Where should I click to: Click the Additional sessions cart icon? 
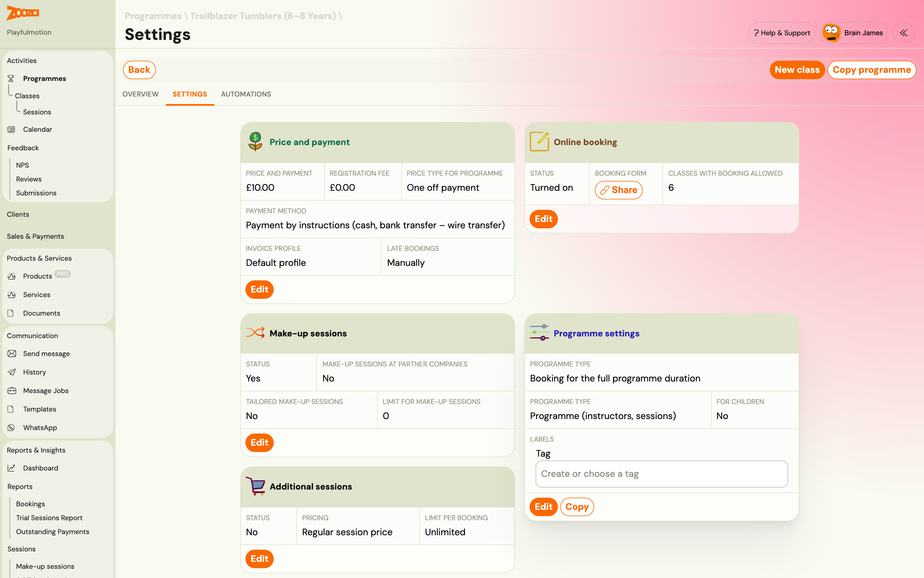[x=256, y=486]
